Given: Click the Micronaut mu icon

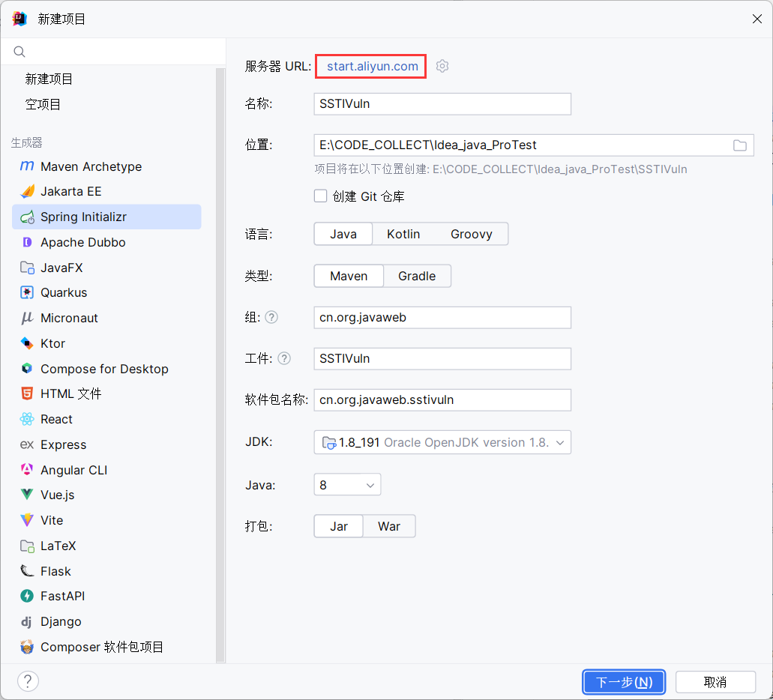Looking at the screenshot, I should [x=27, y=318].
